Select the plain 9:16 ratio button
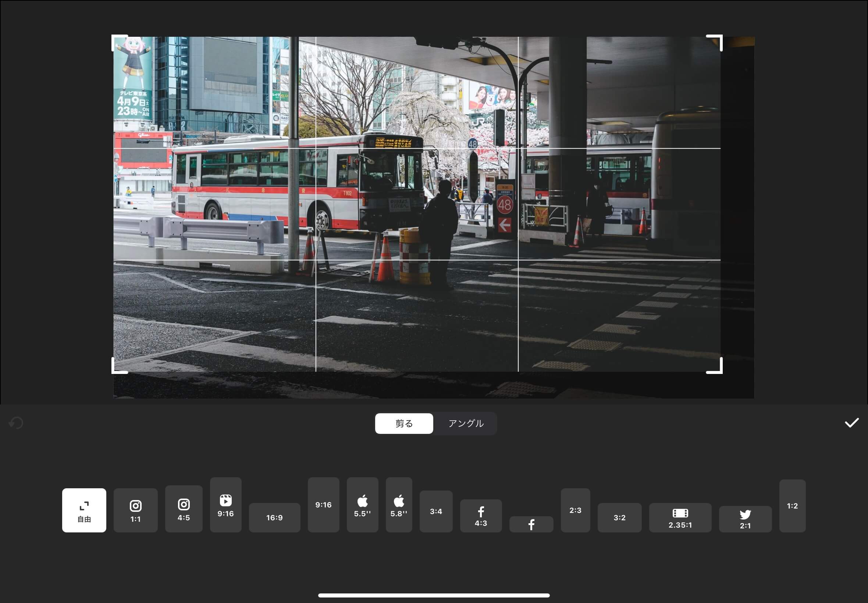Image resolution: width=868 pixels, height=603 pixels. [x=323, y=504]
